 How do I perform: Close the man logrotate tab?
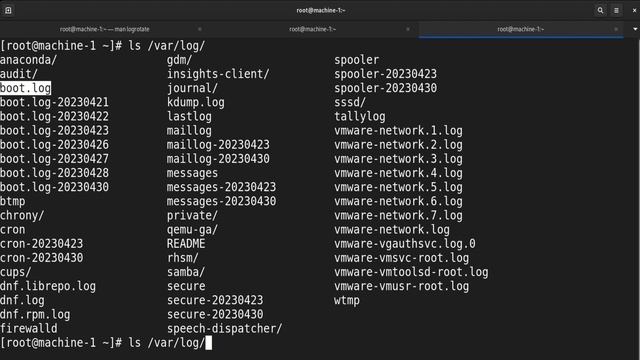coord(200,29)
